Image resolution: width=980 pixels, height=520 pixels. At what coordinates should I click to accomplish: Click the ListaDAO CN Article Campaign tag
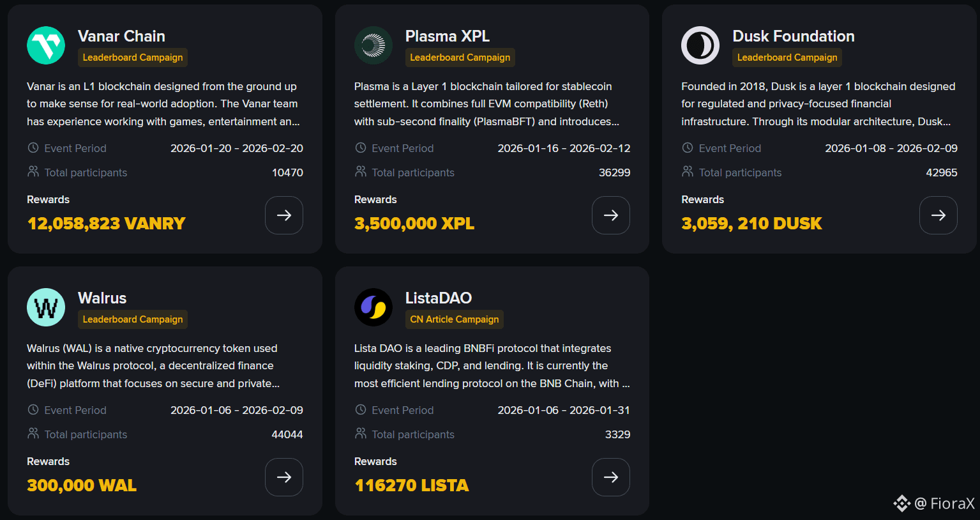455,319
